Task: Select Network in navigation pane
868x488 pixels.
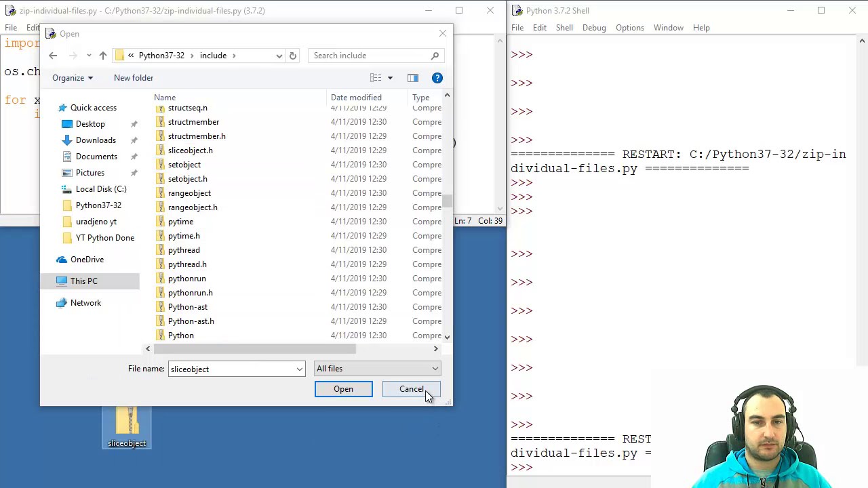Action: click(x=85, y=303)
